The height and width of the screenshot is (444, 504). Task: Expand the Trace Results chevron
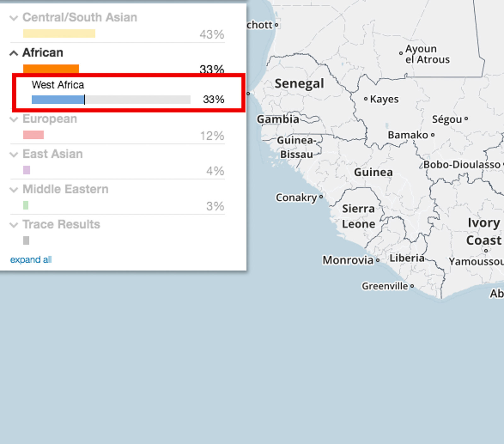coord(14,225)
